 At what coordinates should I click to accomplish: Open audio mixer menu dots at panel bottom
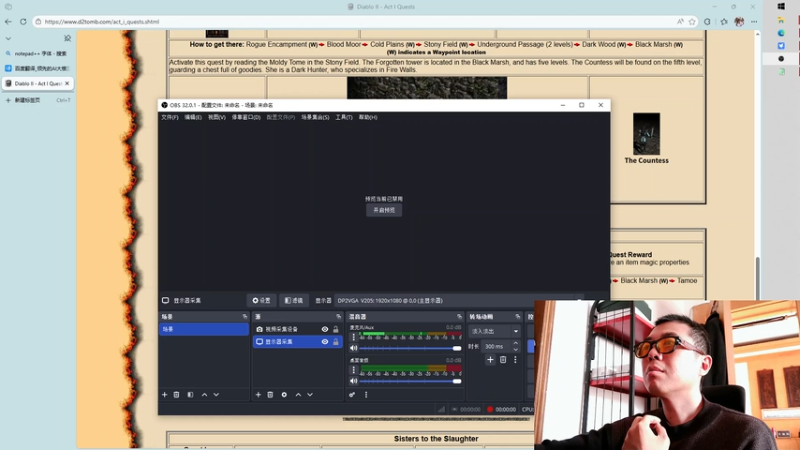tap(366, 394)
